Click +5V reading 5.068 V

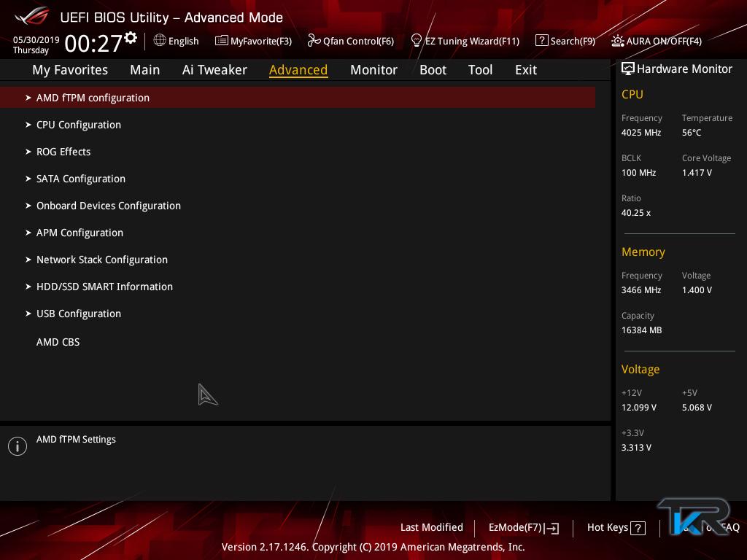(697, 408)
